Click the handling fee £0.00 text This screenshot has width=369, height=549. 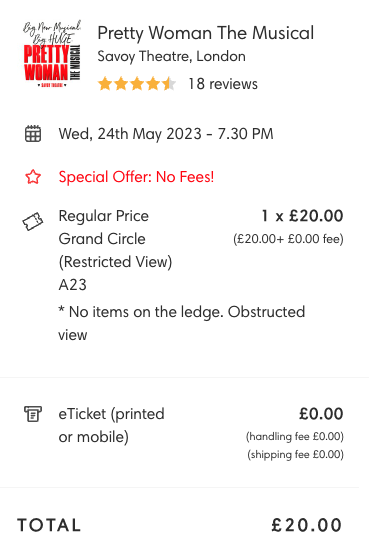295,437
